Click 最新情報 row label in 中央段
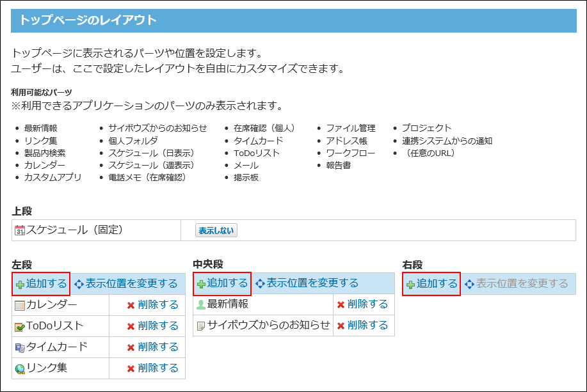 [x=228, y=304]
